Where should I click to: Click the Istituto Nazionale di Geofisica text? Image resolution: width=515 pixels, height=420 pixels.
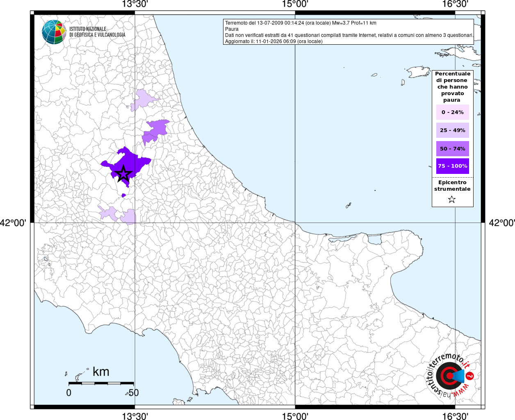point(97,32)
